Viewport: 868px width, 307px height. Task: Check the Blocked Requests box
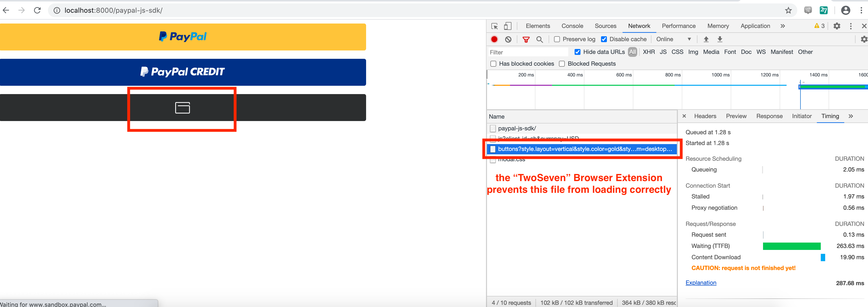[x=562, y=64]
